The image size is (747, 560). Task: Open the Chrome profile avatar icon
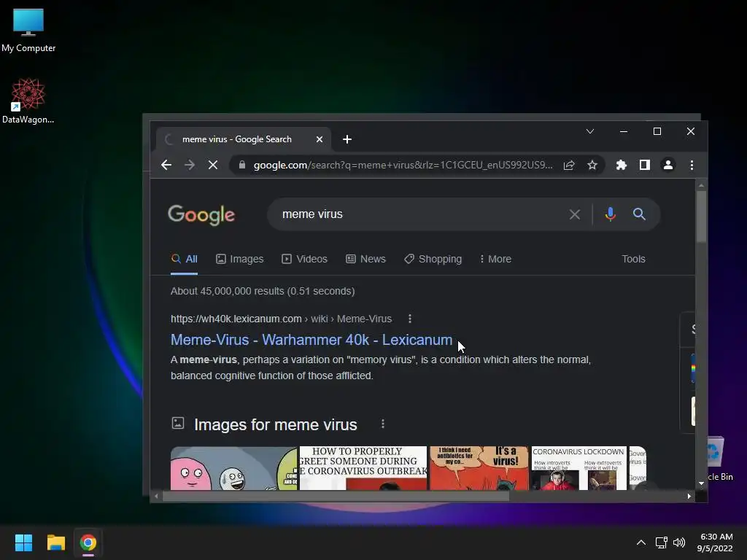[x=668, y=166]
